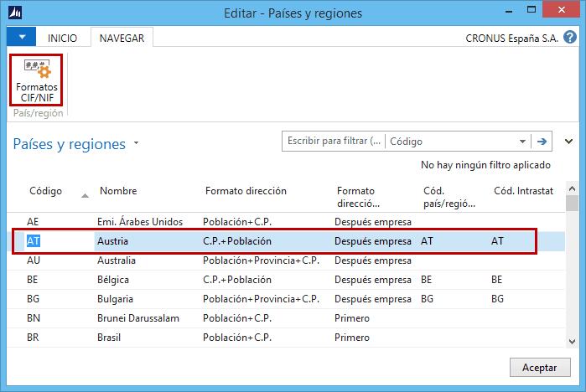Click the BE code cell in Código column

(32, 280)
